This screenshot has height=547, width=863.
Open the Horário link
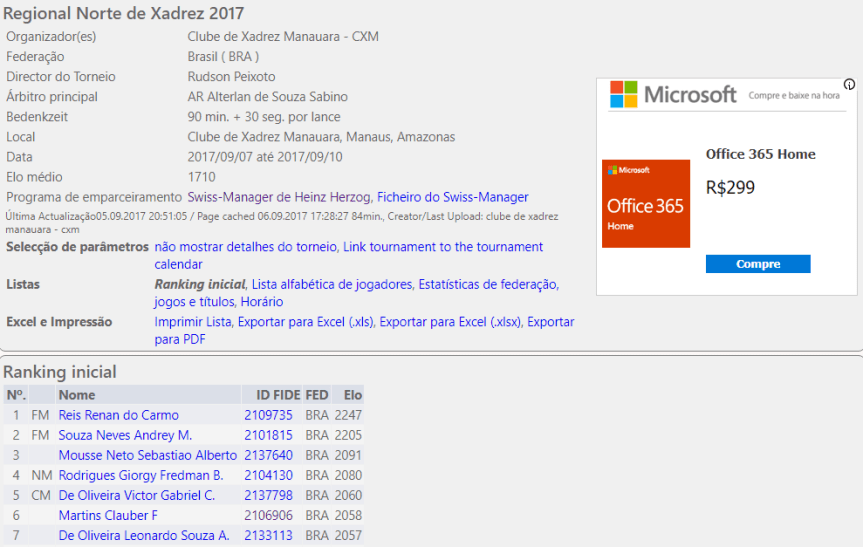pos(262,302)
